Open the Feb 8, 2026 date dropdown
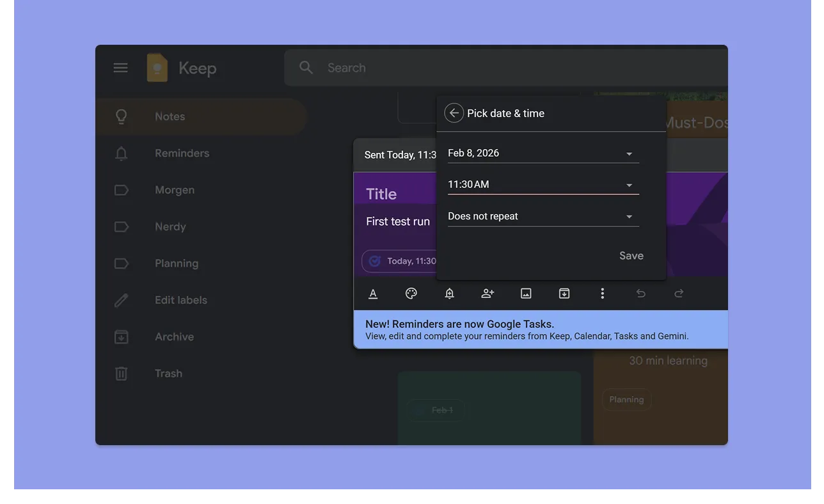This screenshot has height=504, width=824. point(629,153)
